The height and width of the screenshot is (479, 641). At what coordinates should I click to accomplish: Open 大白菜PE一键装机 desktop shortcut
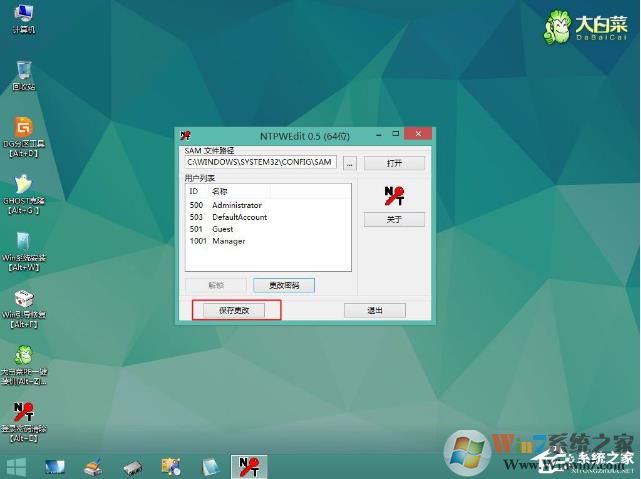tap(23, 366)
